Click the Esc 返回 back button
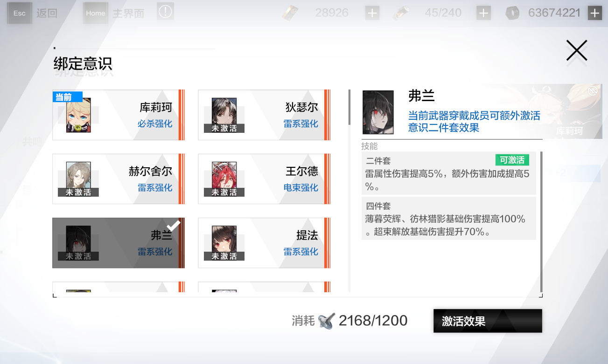 [33, 13]
